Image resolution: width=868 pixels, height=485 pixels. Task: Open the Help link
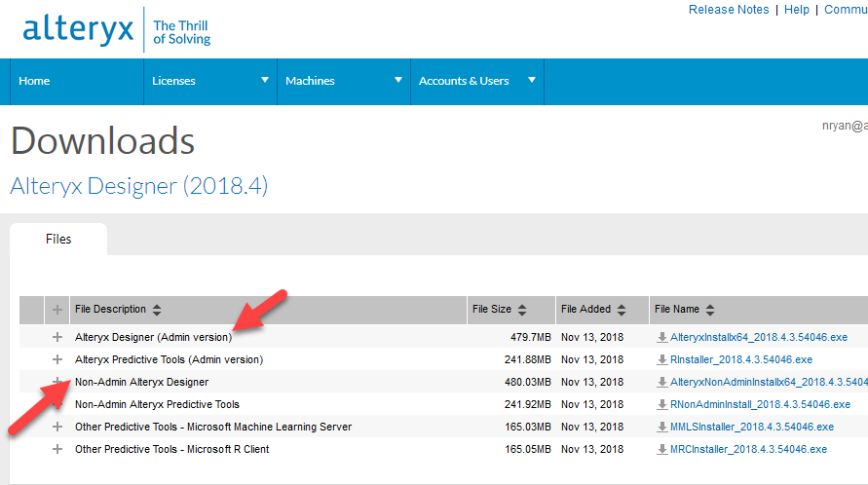(x=797, y=10)
